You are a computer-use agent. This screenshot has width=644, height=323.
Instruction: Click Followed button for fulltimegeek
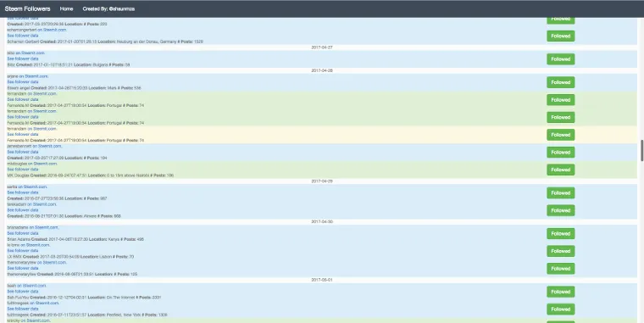(561, 309)
